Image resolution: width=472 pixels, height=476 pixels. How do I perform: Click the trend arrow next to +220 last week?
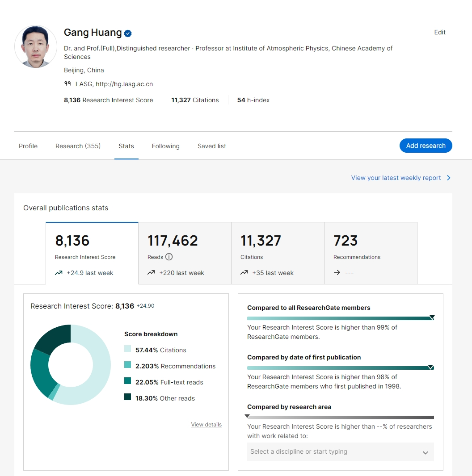[151, 273]
